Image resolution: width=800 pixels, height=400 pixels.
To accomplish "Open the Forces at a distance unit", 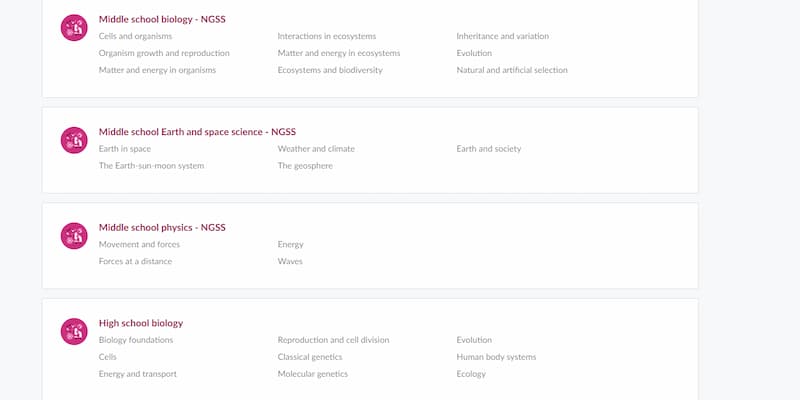I will 135,261.
